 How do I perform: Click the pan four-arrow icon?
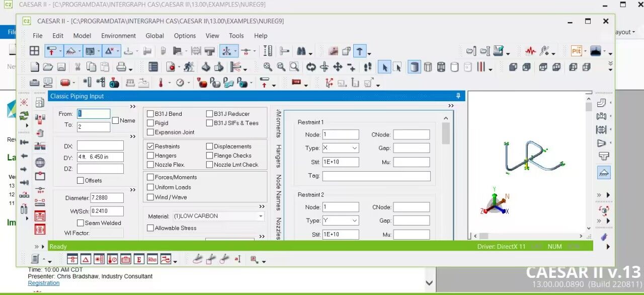click(x=338, y=67)
